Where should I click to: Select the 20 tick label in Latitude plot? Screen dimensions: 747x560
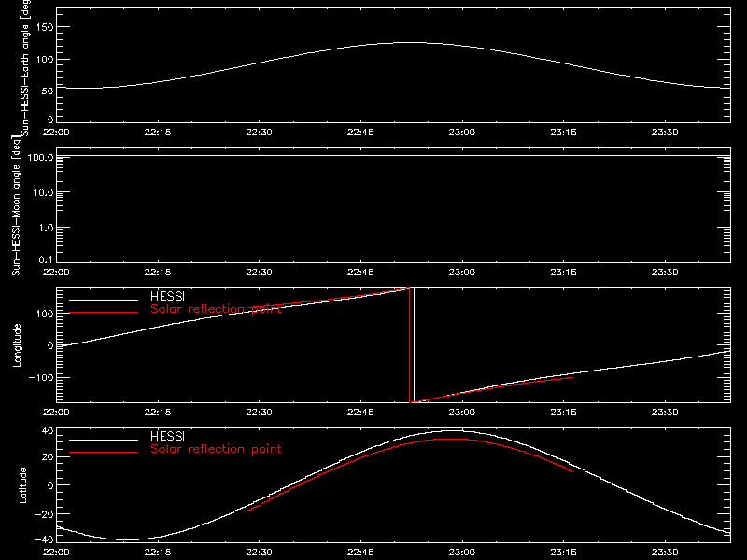point(48,457)
